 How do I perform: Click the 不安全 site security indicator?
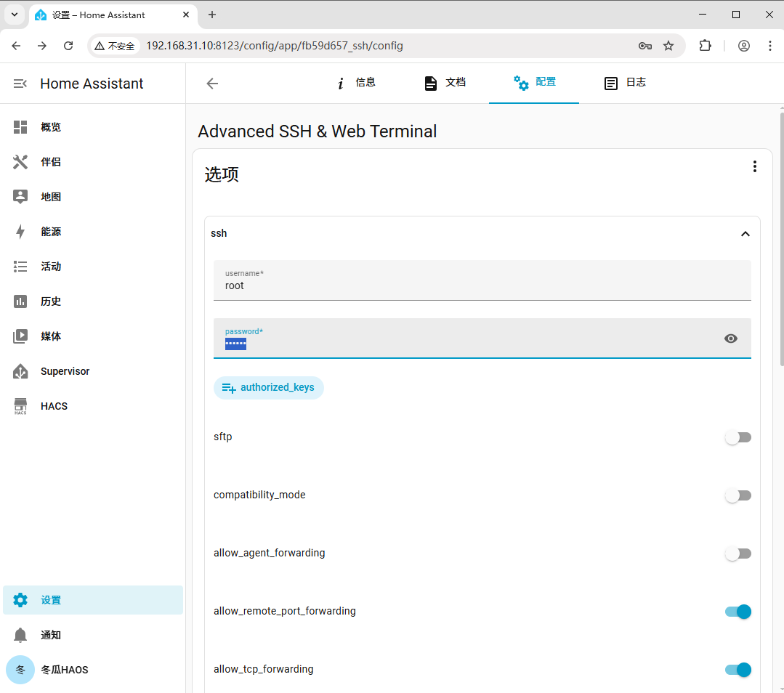pyautogui.click(x=115, y=46)
